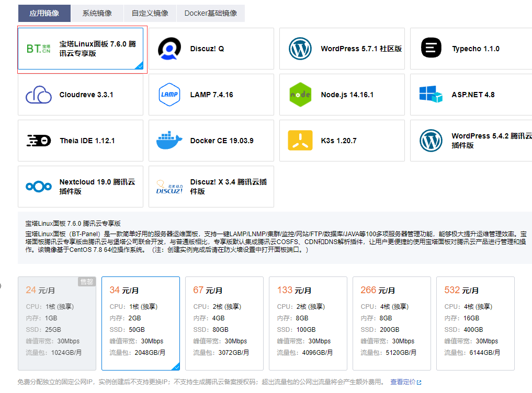
Task: Click external-link icon beside 查看定价
Action: pos(419,382)
